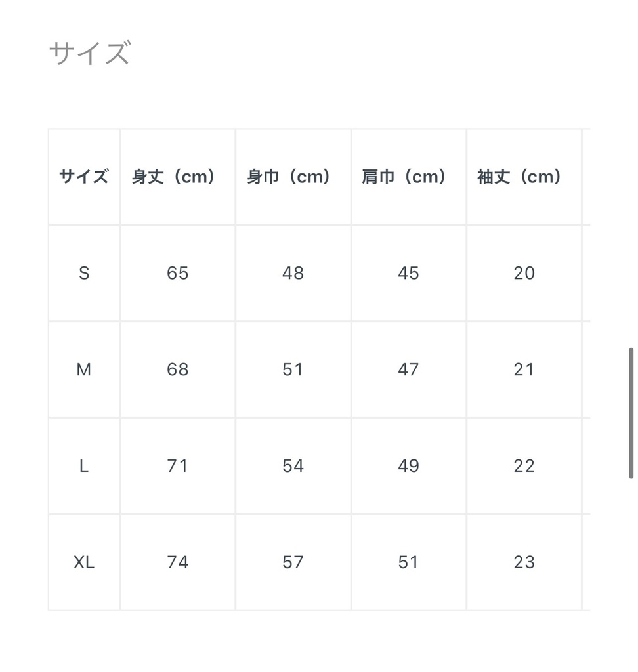The image size is (638, 672).
Task: Click the XL size row label
Action: [x=84, y=562]
